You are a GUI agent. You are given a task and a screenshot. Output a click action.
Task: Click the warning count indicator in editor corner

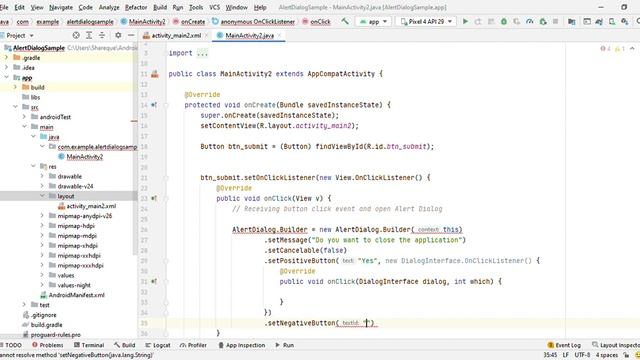tap(620, 49)
